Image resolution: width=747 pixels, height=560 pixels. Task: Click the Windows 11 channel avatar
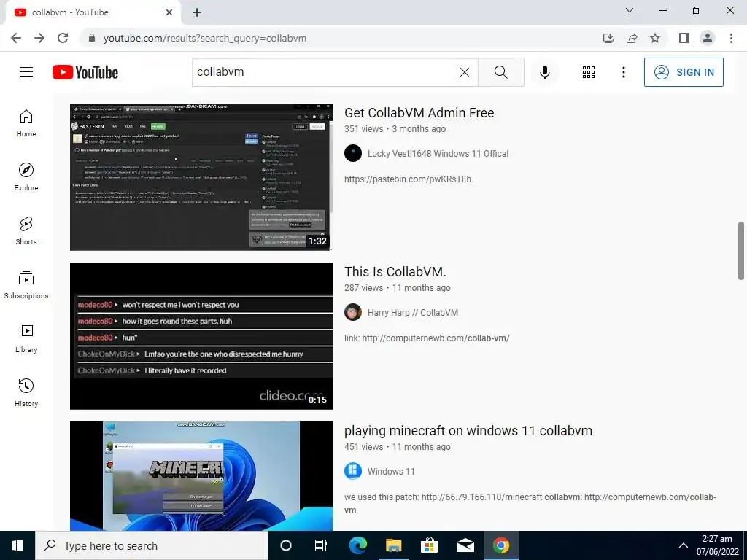pos(353,472)
